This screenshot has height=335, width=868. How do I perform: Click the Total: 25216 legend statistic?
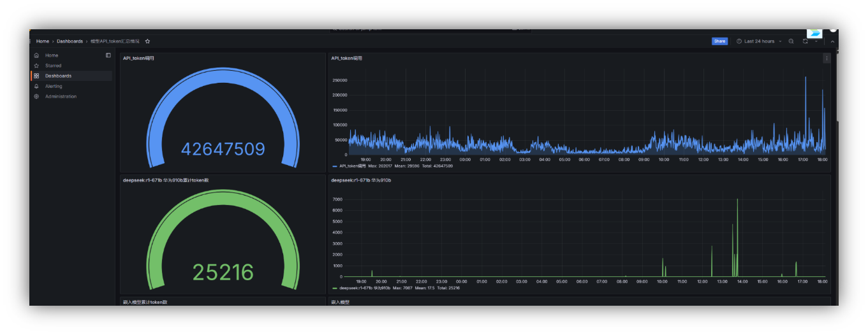(x=450, y=288)
